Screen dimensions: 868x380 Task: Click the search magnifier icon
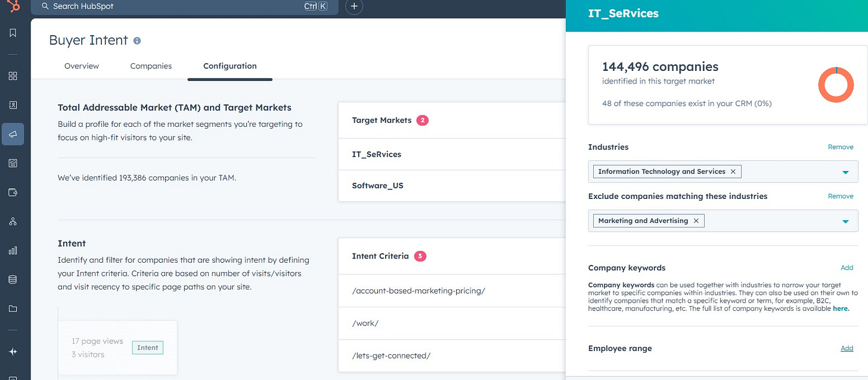pyautogui.click(x=45, y=6)
